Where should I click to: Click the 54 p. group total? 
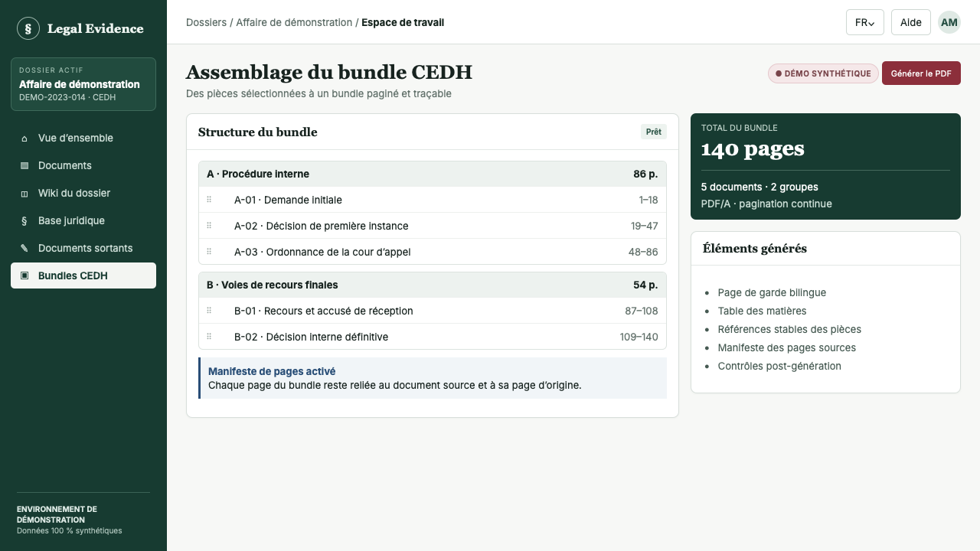click(645, 285)
